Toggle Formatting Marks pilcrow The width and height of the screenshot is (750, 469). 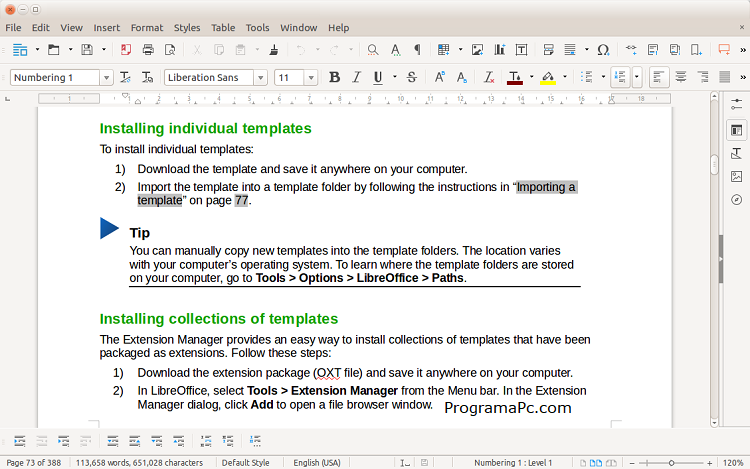pyautogui.click(x=417, y=50)
